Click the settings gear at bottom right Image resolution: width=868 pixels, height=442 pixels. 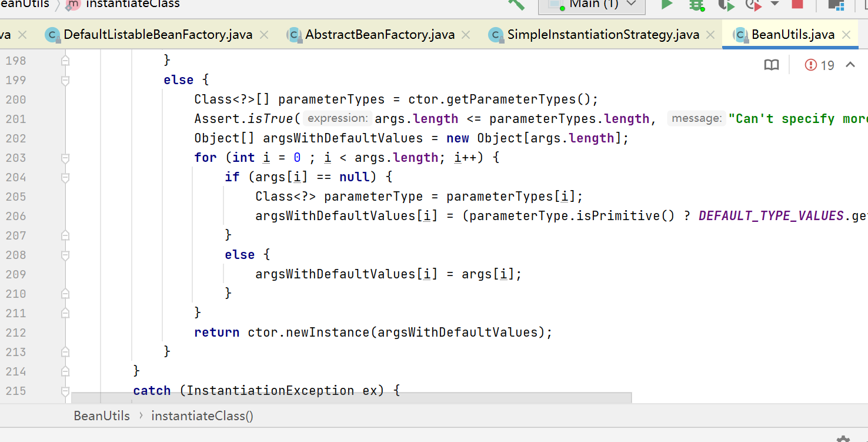point(843,438)
